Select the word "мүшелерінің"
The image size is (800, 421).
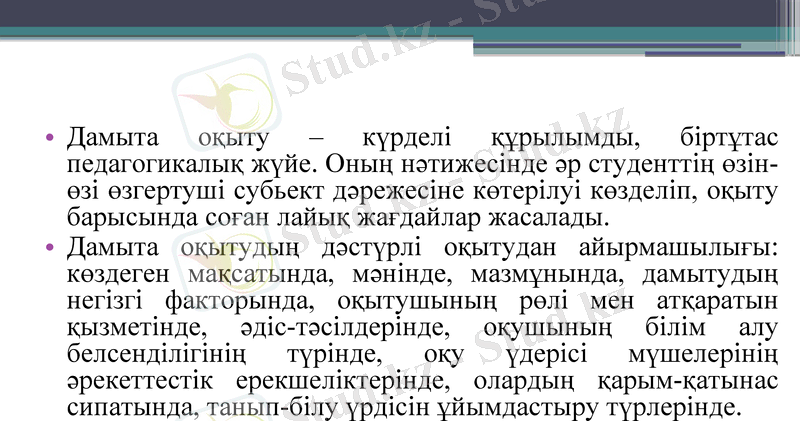click(x=703, y=356)
